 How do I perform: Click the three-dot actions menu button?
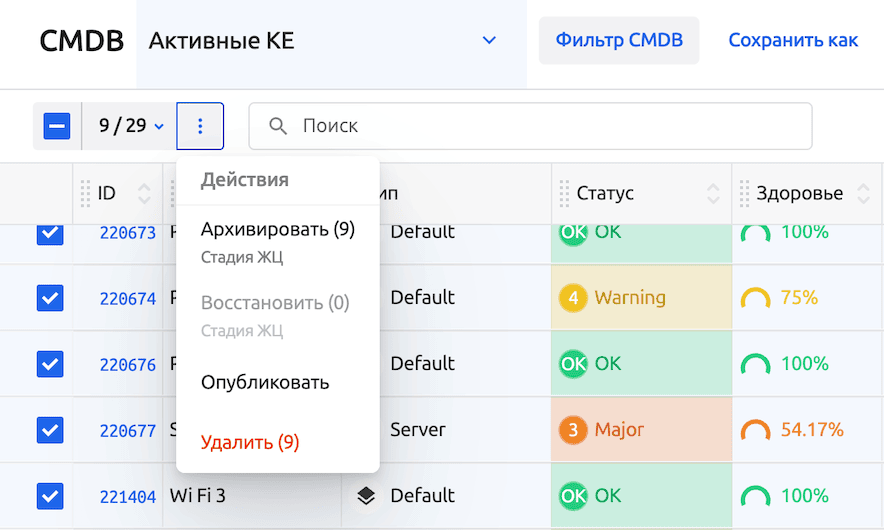click(x=200, y=126)
